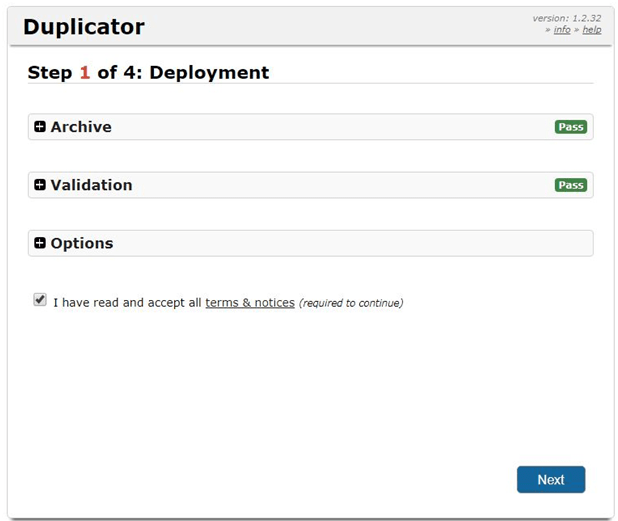Open the info link in header
The width and height of the screenshot is (618, 521).
(x=562, y=30)
